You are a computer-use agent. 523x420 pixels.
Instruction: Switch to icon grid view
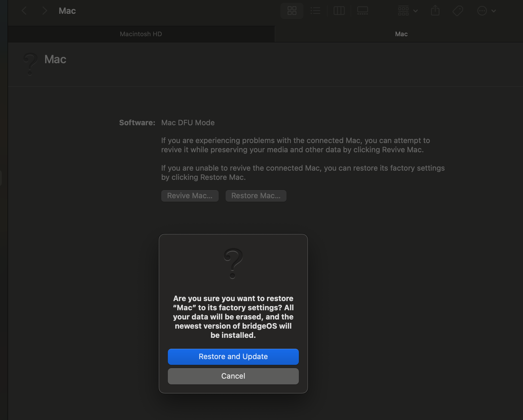coord(292,11)
